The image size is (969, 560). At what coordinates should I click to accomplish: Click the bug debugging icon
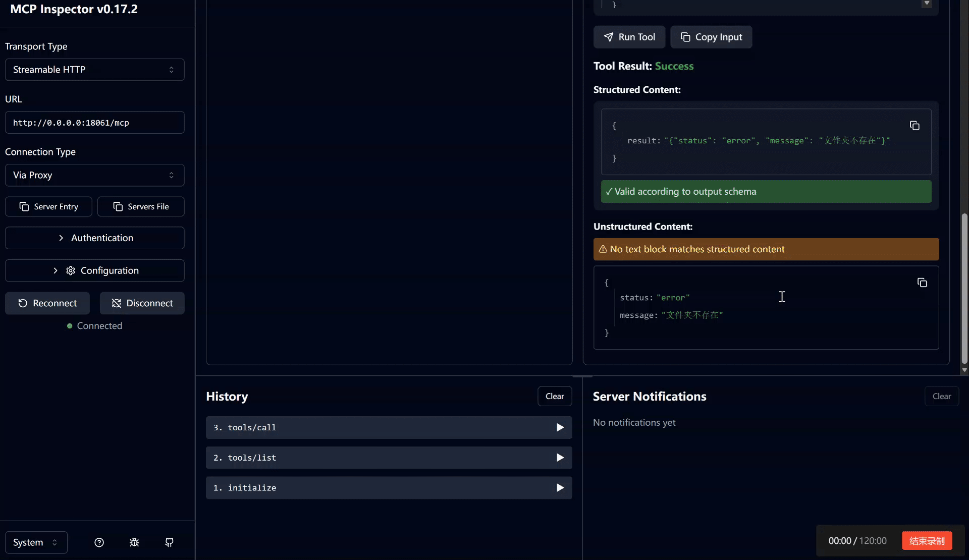[134, 542]
